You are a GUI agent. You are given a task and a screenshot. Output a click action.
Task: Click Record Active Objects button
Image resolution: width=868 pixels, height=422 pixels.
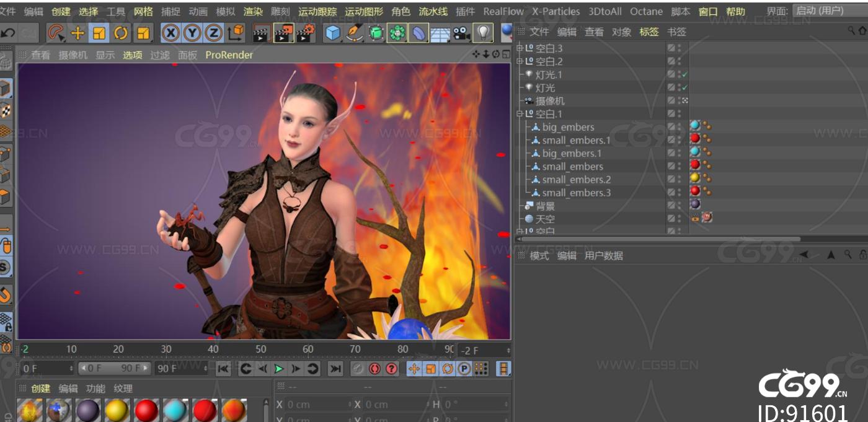point(358,369)
